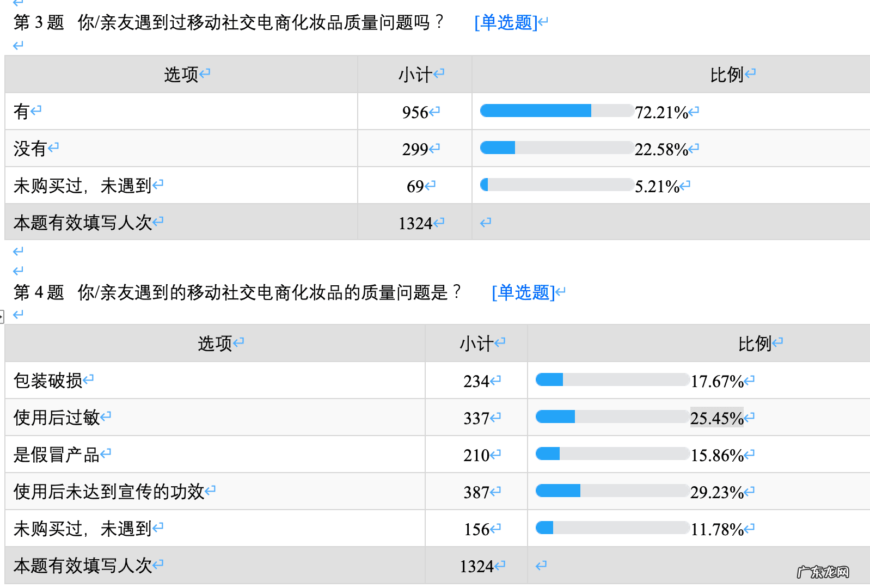
Task: Click the count cell showing 210
Action: [476, 455]
